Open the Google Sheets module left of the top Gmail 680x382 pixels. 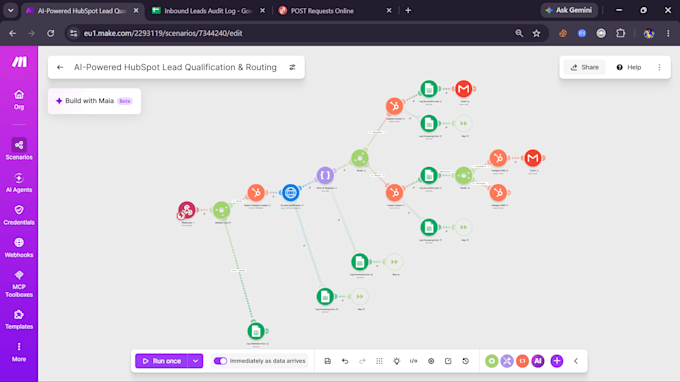[x=429, y=89]
